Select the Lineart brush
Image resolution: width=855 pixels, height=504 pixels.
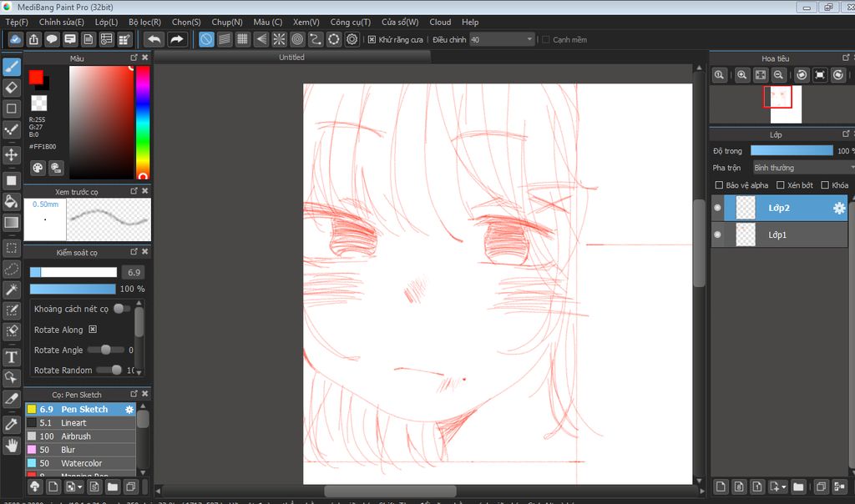pos(81,423)
